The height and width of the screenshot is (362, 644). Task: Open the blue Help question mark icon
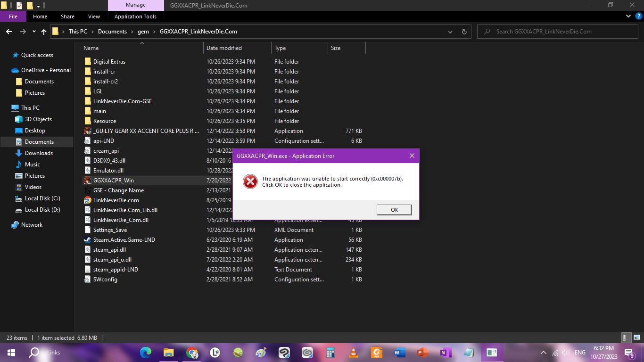[x=639, y=16]
